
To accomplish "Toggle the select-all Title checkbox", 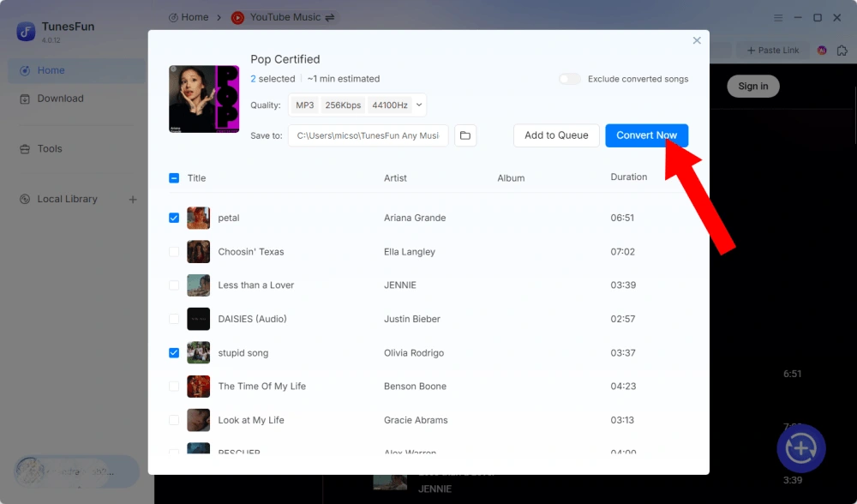I will (x=174, y=178).
